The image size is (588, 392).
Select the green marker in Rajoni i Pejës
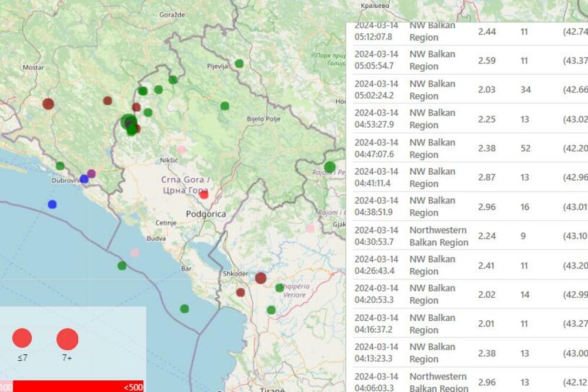click(x=329, y=167)
